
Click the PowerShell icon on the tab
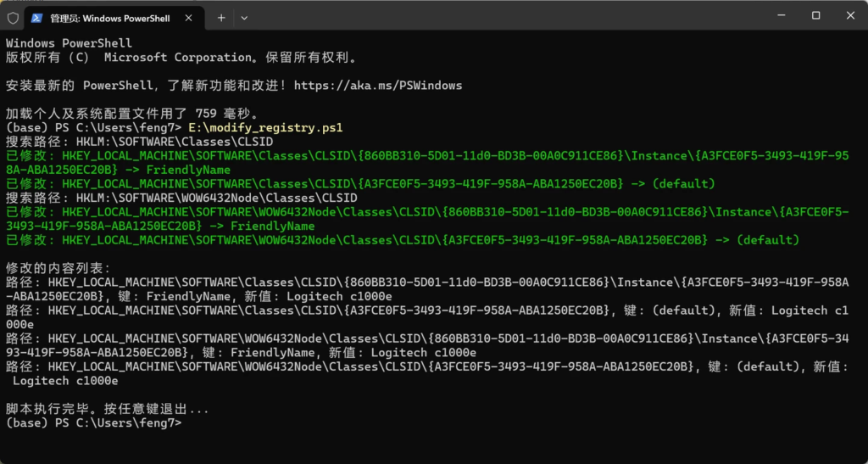(37, 18)
